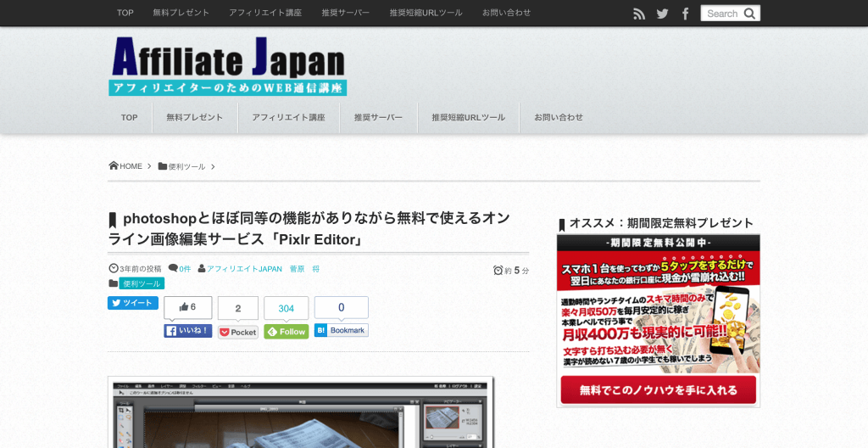Image resolution: width=868 pixels, height=448 pixels.
Task: Open アフィリエイト講座 in the dark top bar
Action: click(x=265, y=12)
